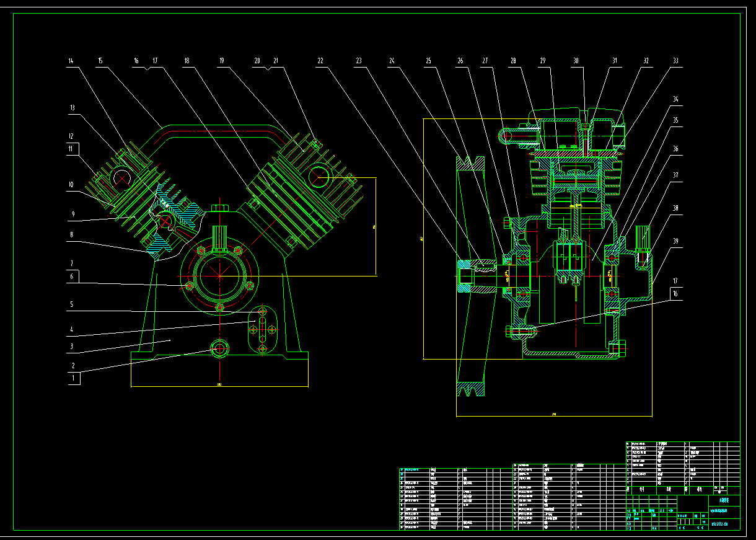Select part callout number 31
The height and width of the screenshot is (540, 756).
pos(615,61)
